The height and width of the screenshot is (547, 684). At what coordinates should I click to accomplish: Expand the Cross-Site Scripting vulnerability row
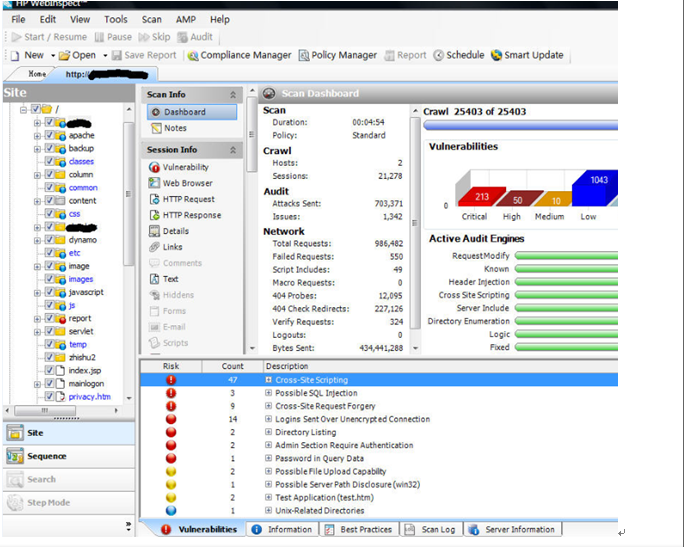[x=268, y=381]
